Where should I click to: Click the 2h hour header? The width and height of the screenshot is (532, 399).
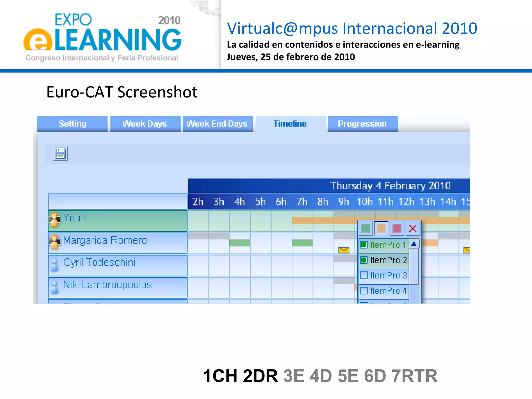click(x=198, y=202)
